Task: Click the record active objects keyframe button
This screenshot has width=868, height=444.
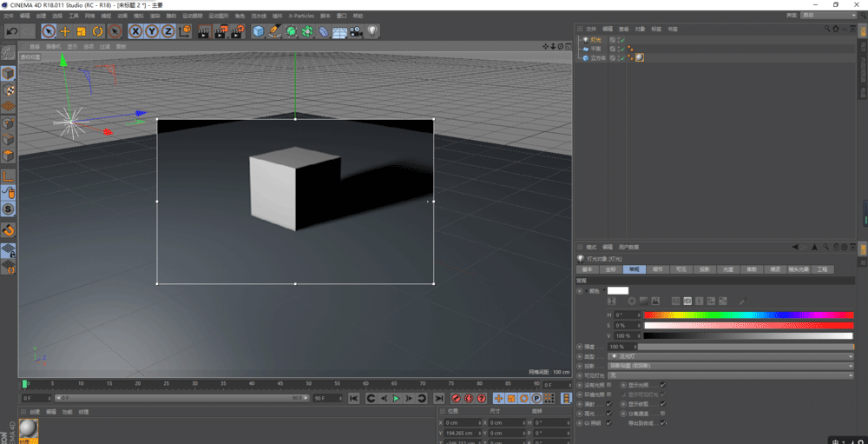Action: [457, 399]
